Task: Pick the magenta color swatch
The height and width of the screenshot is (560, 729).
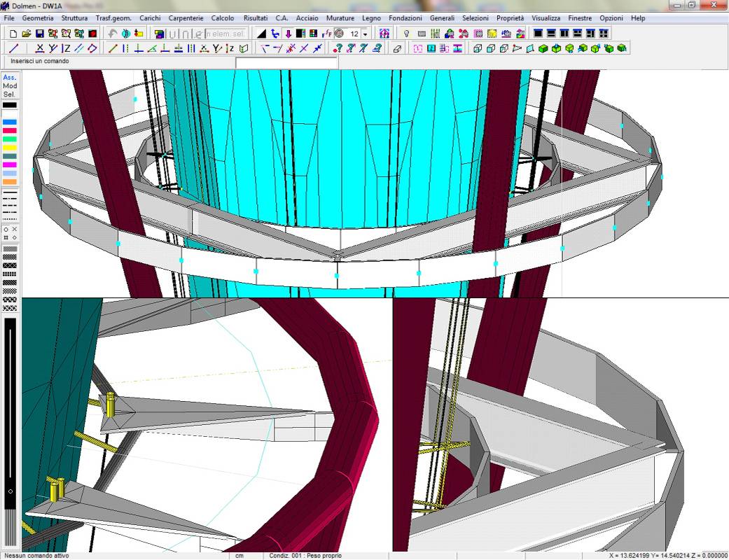Action: [10, 165]
